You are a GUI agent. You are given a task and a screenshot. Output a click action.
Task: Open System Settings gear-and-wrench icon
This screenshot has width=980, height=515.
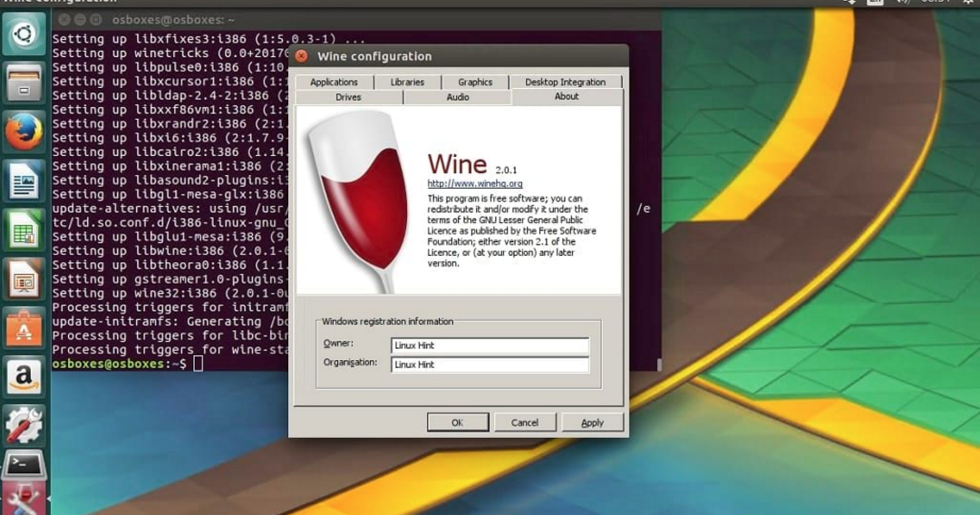(24, 425)
